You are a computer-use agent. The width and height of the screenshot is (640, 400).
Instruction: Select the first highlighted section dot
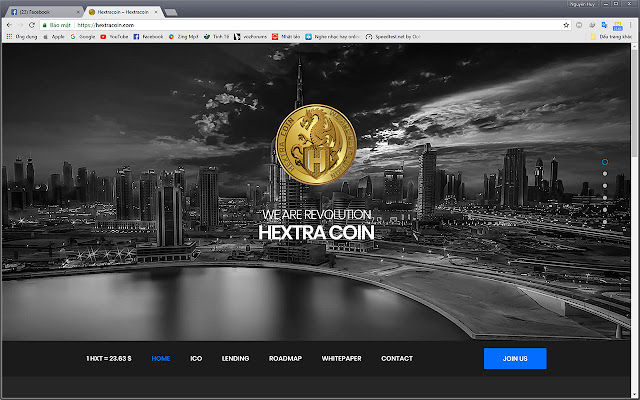[x=605, y=162]
